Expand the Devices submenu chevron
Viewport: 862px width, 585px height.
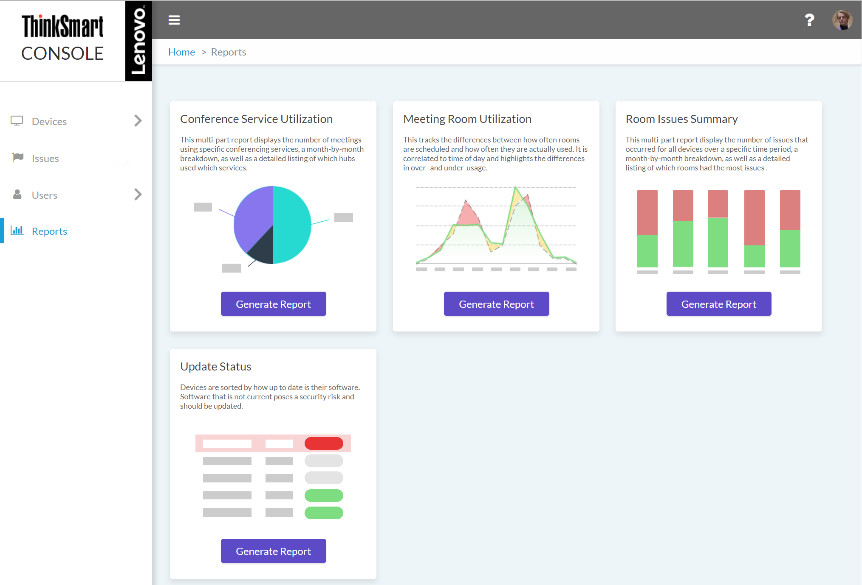tap(138, 120)
